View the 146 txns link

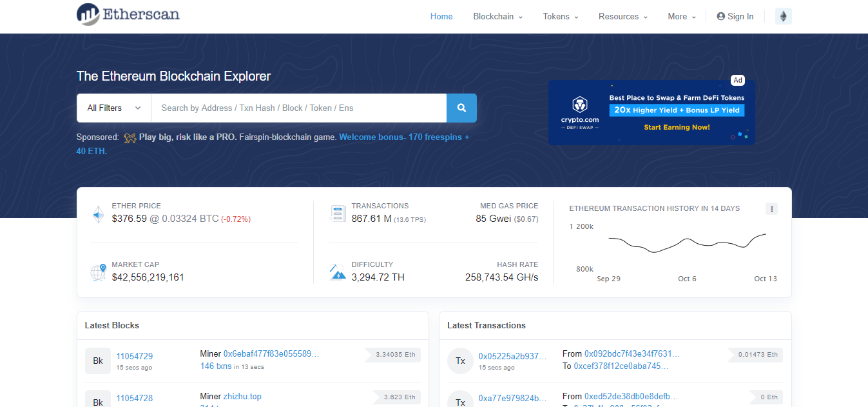[216, 366]
